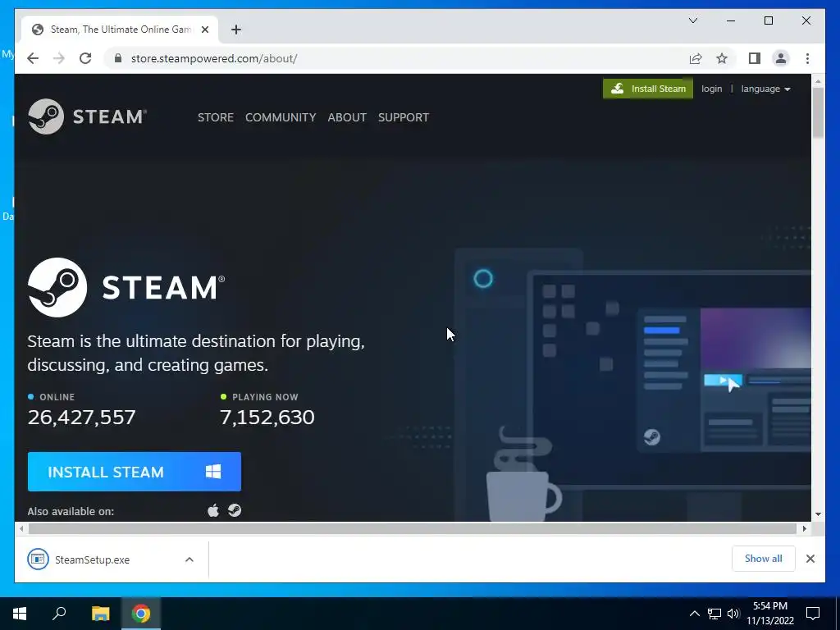840x630 pixels.
Task: Close the downloads bar
Action: [x=810, y=559]
